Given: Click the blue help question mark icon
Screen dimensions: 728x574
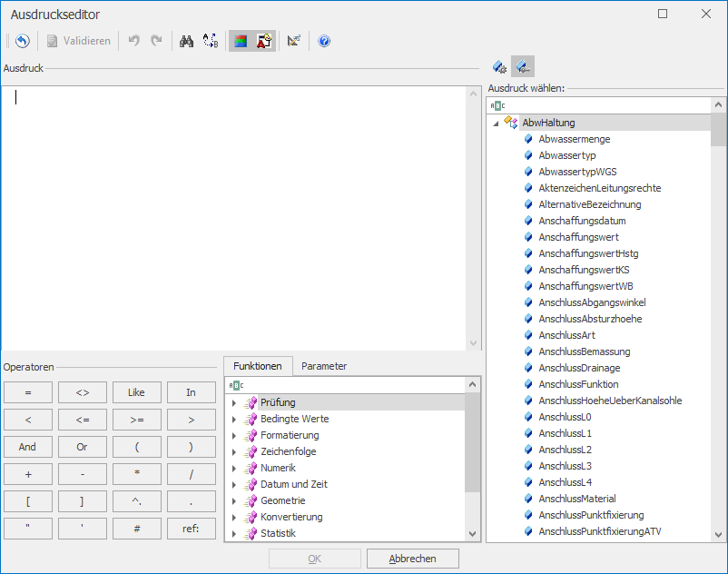Looking at the screenshot, I should point(324,41).
